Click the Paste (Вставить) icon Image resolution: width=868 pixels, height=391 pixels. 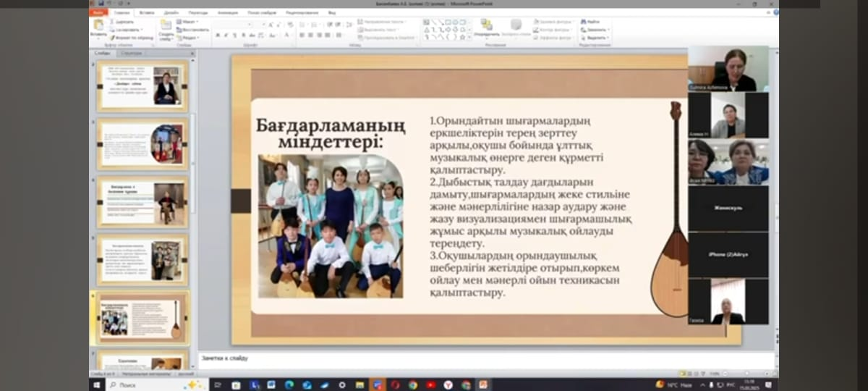click(98, 26)
